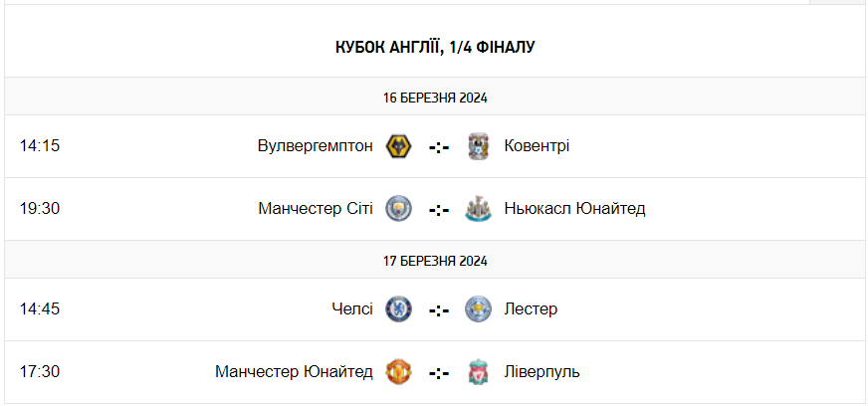Click the Челсі–Лестер match score placeholder

pos(439,309)
